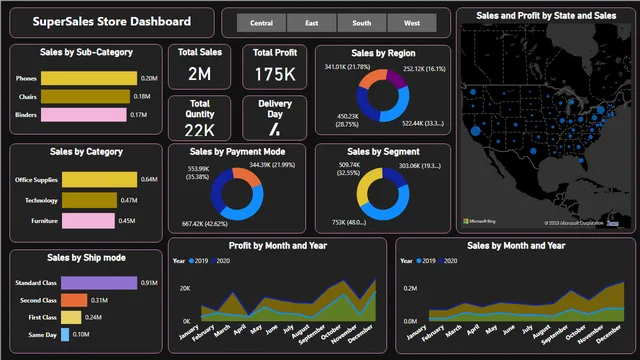Click January axis label in Sales by Month chart
Viewport: 640px width, 360px height.
point(417,332)
